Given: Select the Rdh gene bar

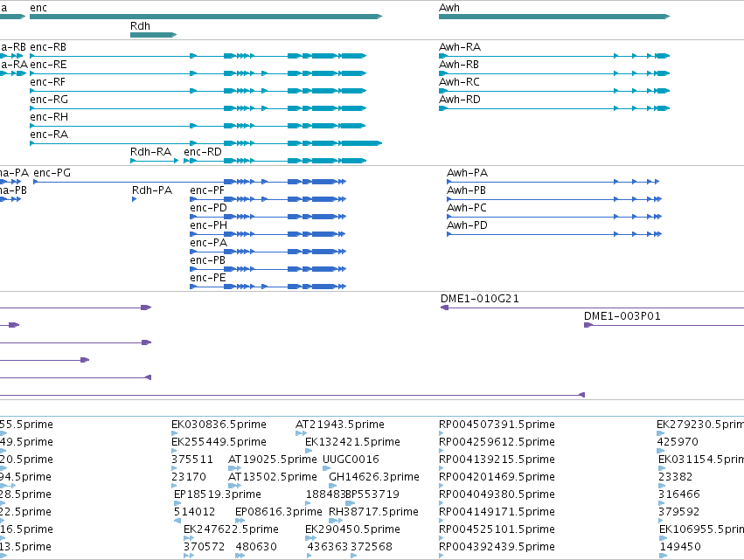Looking at the screenshot, I should coord(153,35).
